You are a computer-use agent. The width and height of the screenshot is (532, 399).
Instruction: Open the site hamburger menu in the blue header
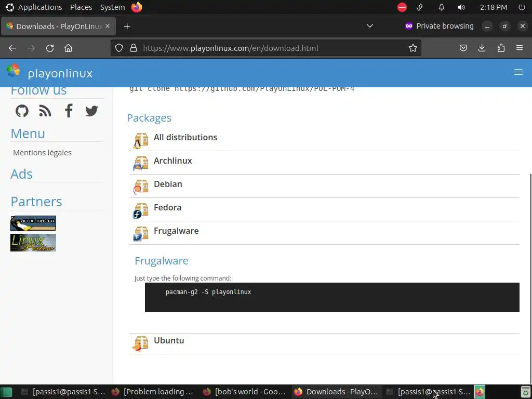[518, 72]
